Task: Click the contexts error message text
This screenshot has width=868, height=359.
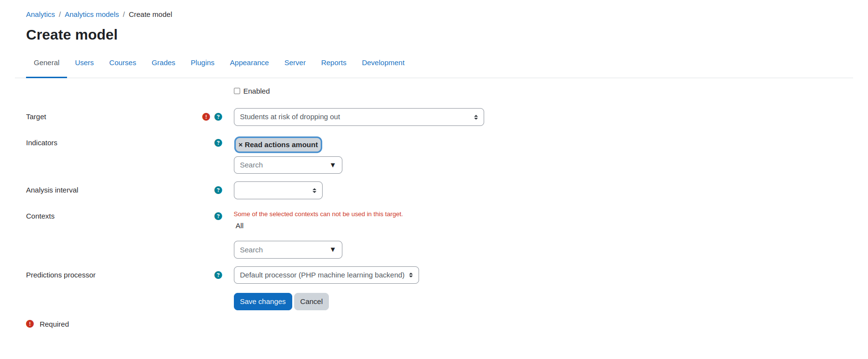Action: [x=318, y=214]
